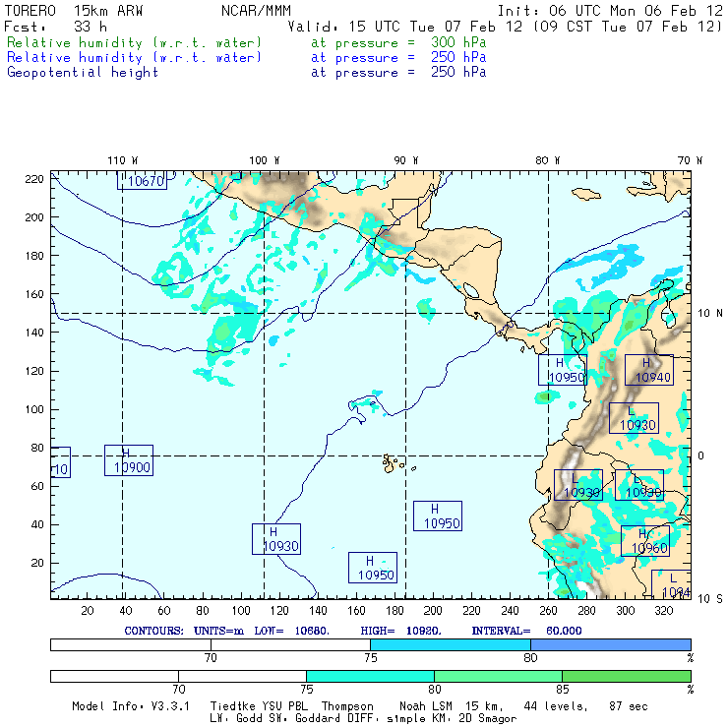728x728 pixels.
Task: Select the 'H 10900' high marker box
Action: click(129, 460)
